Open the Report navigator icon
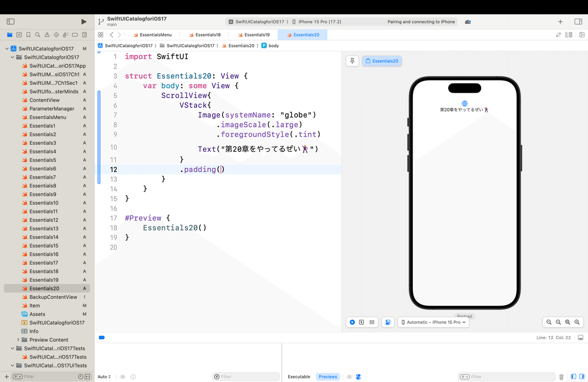Viewport: 588px width, 382px height. 84,35
